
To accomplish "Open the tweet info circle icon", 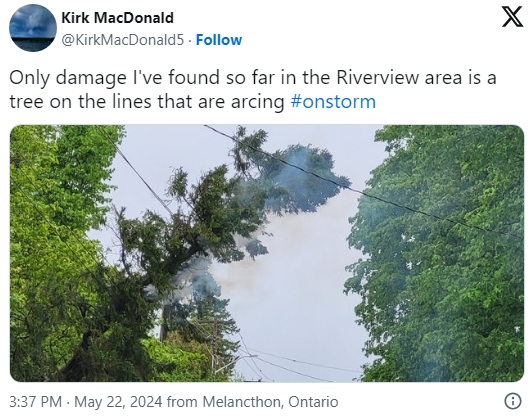I will 513,402.
